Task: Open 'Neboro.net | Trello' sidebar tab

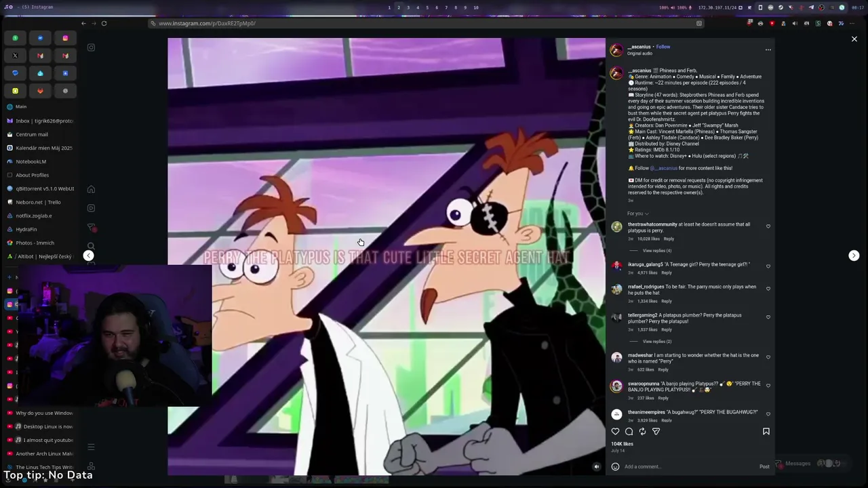Action: tap(41, 202)
